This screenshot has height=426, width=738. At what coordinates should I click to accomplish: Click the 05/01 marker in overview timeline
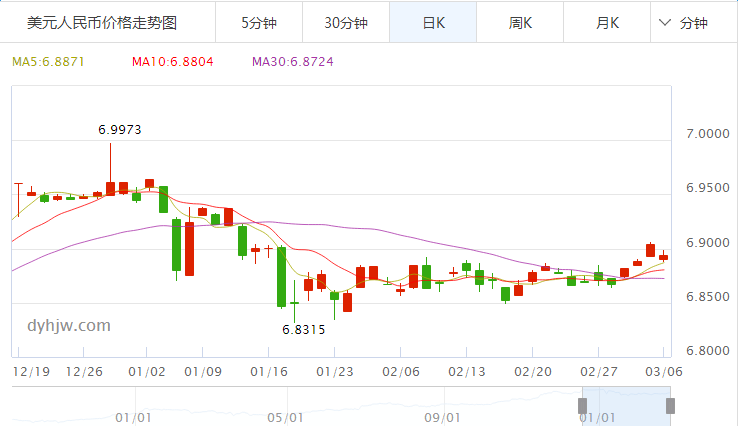pyautogui.click(x=285, y=418)
